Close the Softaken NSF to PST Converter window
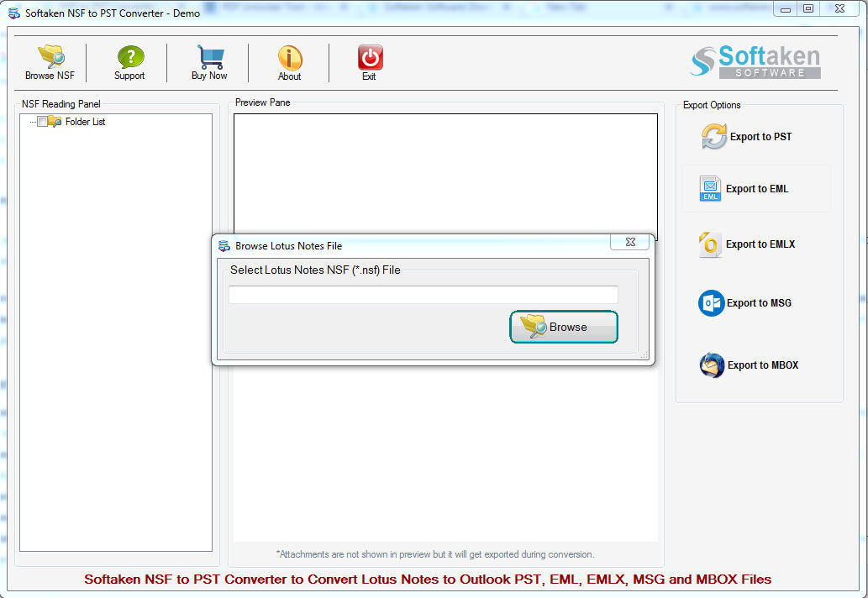 coord(839,9)
